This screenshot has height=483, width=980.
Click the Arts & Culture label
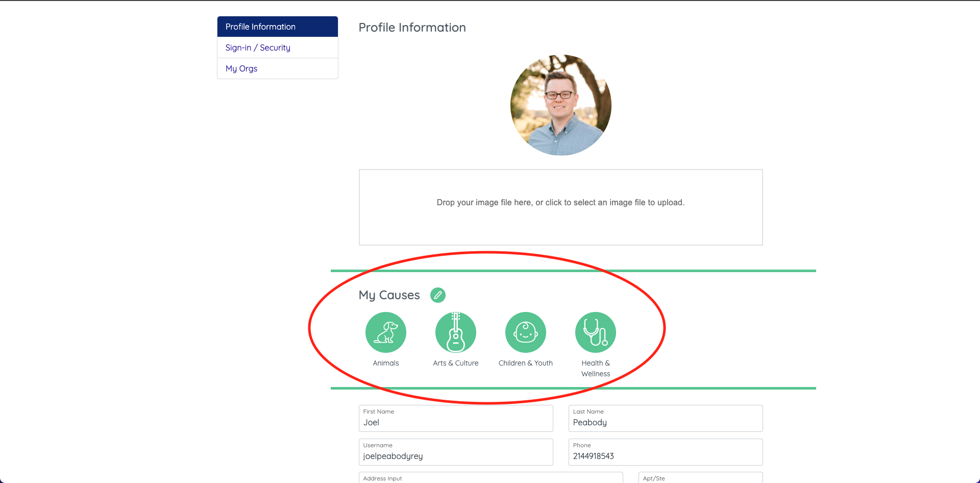click(456, 363)
